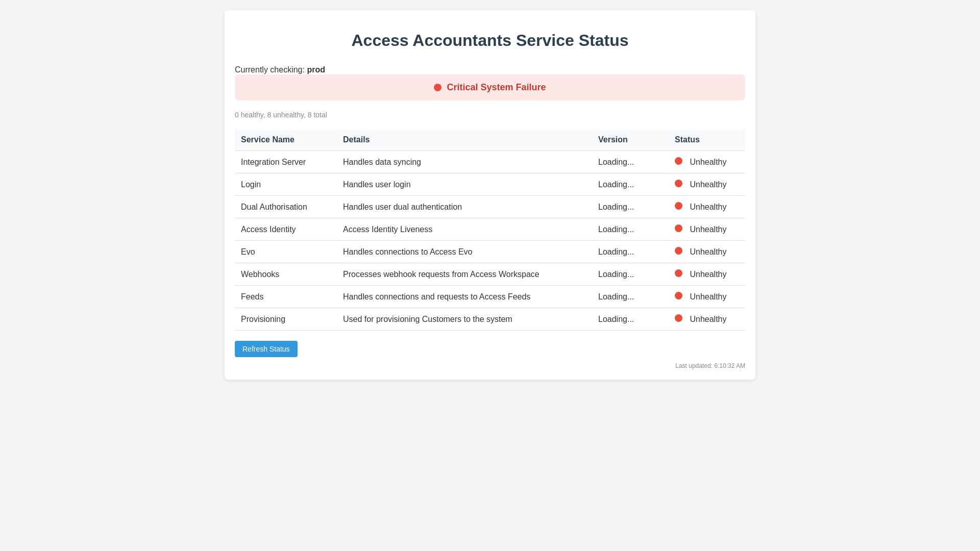Image resolution: width=980 pixels, height=551 pixels.
Task: Click the 'Last updated: 6:10:32 AM' timestamp
Action: pyautogui.click(x=710, y=366)
